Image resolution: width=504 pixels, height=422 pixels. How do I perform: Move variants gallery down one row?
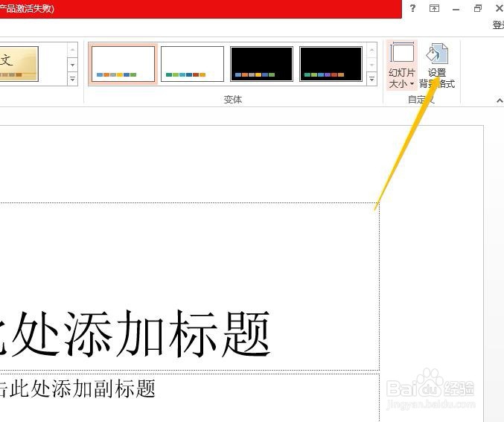pos(371,65)
